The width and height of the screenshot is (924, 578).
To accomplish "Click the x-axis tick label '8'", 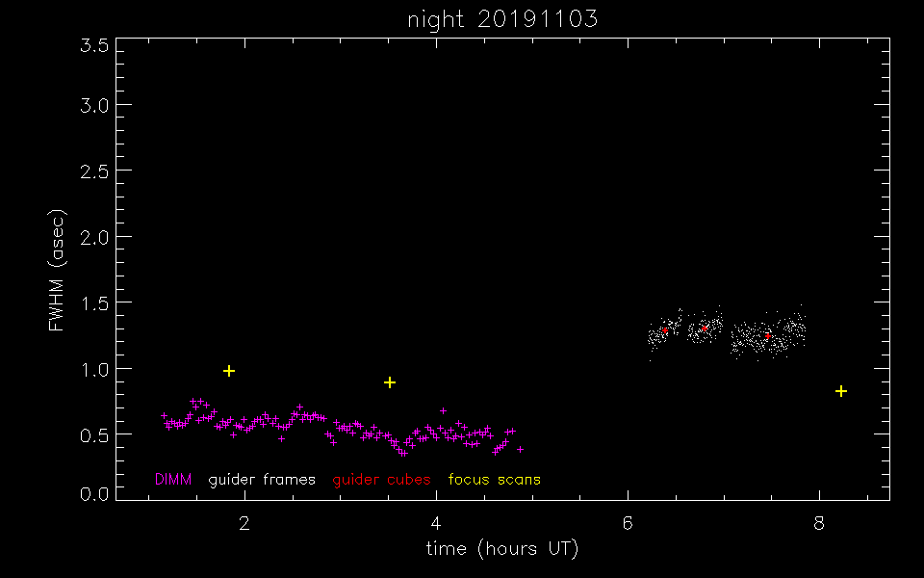I will coord(819,523).
